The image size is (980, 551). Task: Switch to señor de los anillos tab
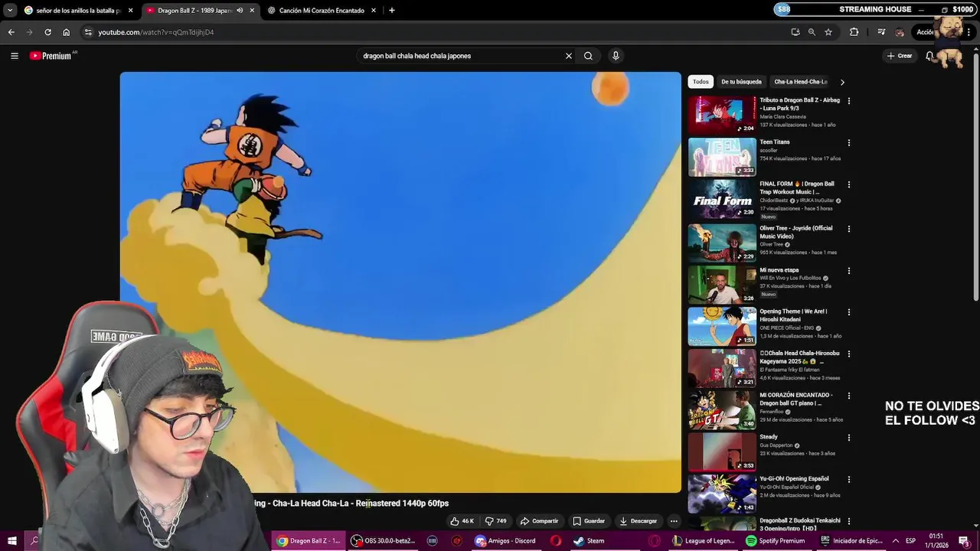[x=80, y=11]
